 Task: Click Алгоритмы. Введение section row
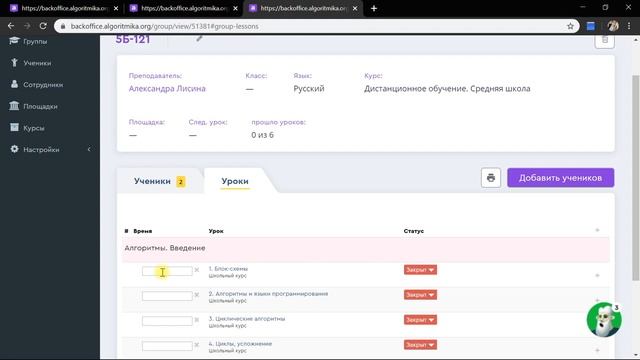click(366, 249)
